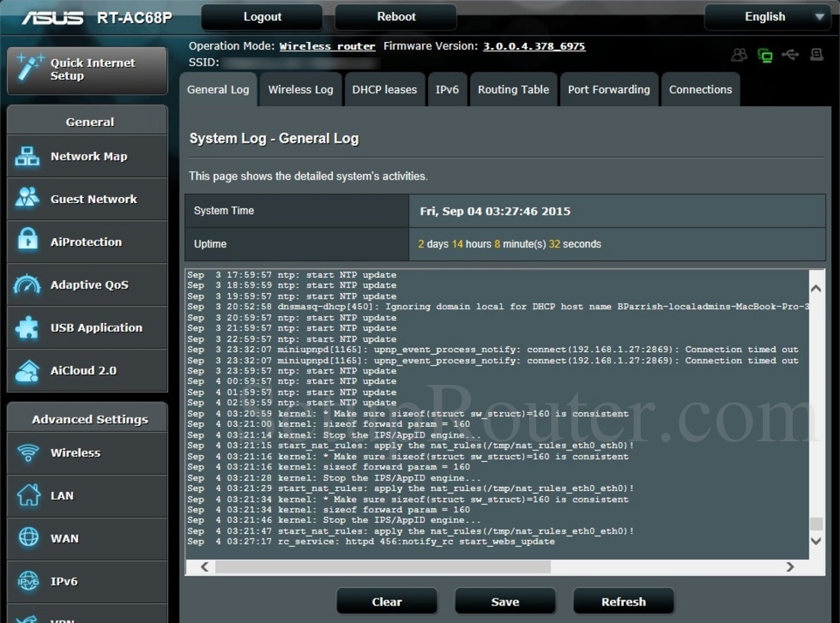Image resolution: width=840 pixels, height=623 pixels.
Task: Open Network Map via its icon
Action: 27,157
